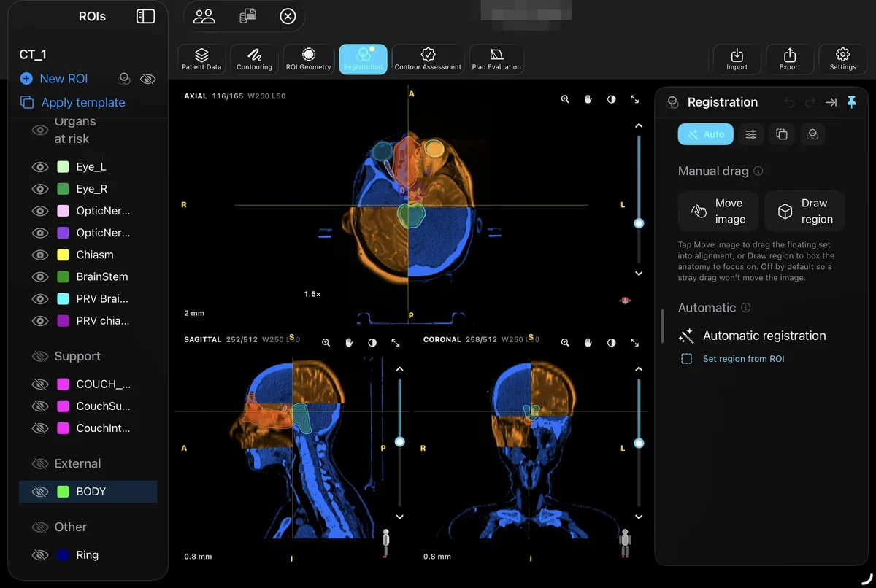Click the sagittal slice slider handle

tap(399, 441)
